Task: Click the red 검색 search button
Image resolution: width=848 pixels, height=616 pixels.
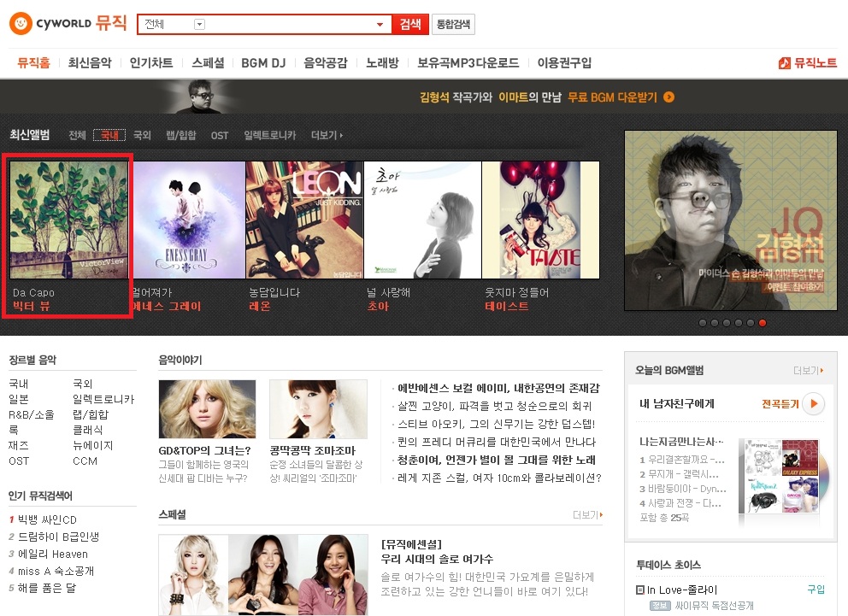Action: (410, 24)
